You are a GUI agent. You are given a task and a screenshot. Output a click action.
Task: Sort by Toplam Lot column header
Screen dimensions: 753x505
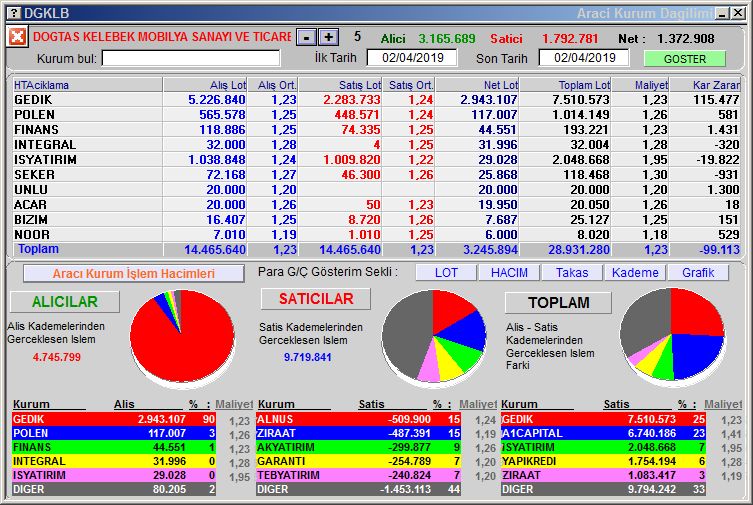[x=565, y=85]
